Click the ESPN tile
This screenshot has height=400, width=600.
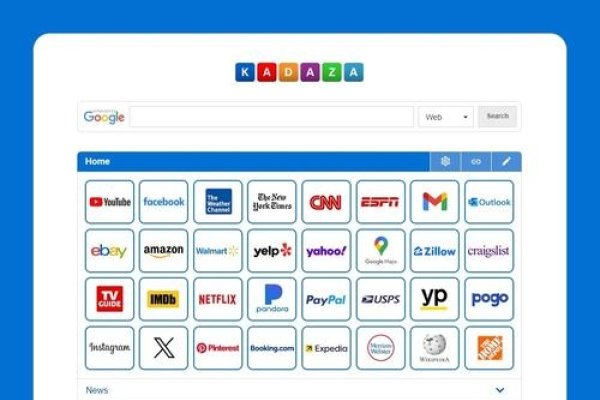coord(380,202)
